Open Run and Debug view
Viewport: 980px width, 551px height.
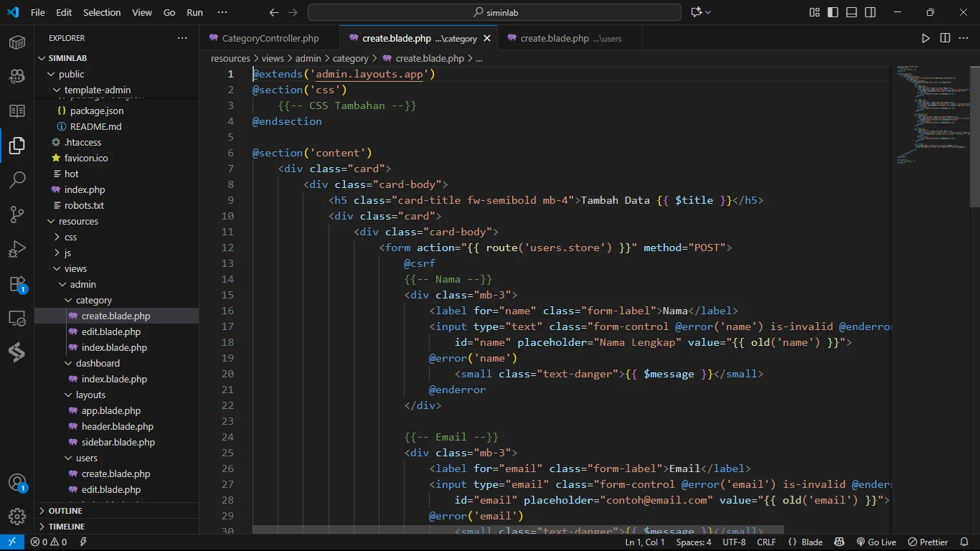tap(17, 249)
